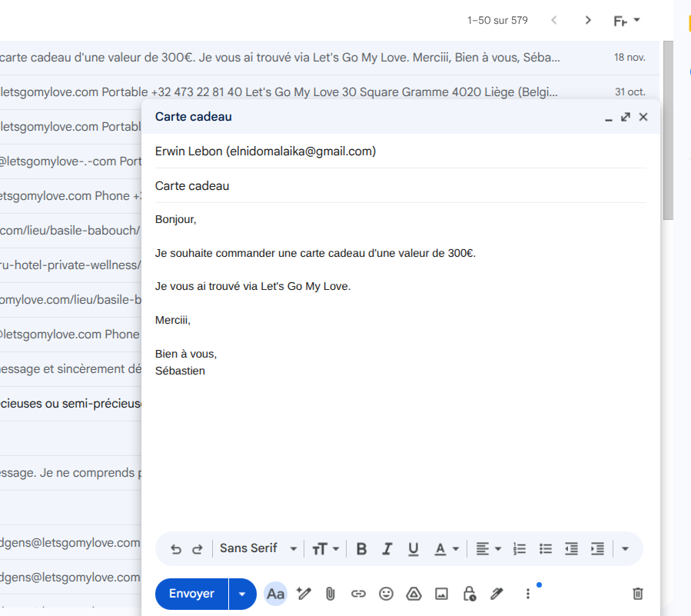This screenshot has height=616, width=691.
Task: Go to next page of emails
Action: (x=588, y=21)
